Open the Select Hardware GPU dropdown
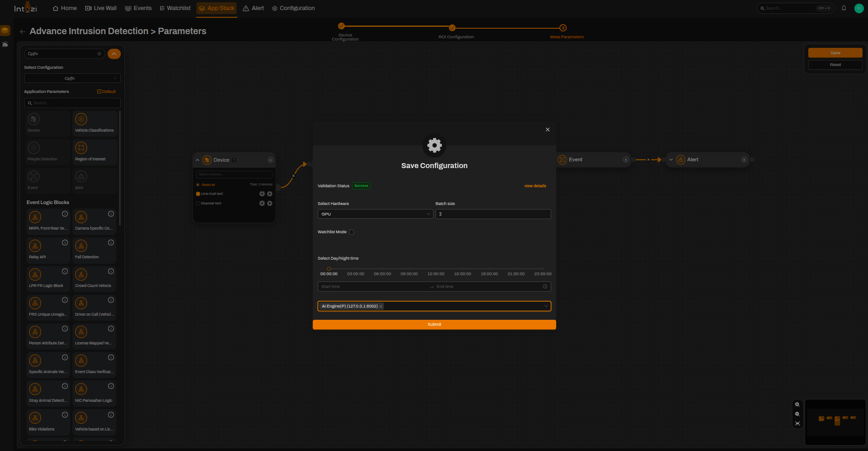 tap(375, 214)
